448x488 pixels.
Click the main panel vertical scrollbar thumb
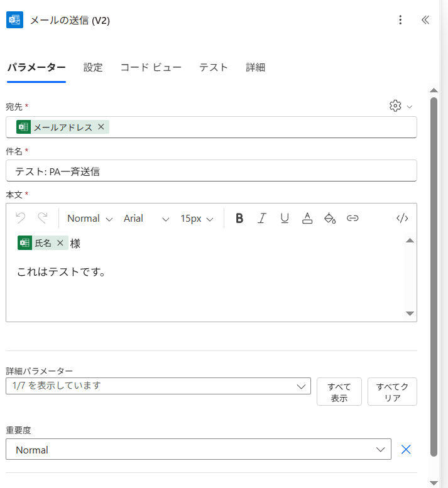pyautogui.click(x=434, y=277)
